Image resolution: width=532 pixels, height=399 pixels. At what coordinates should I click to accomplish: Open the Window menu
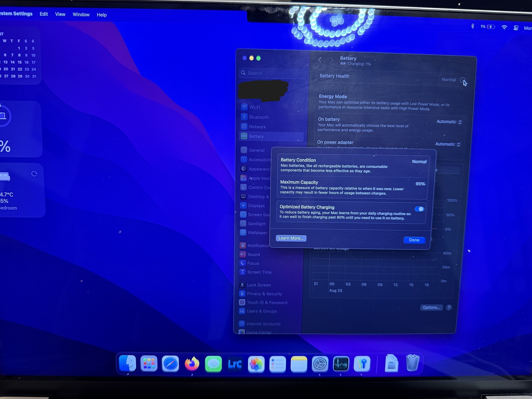(81, 15)
